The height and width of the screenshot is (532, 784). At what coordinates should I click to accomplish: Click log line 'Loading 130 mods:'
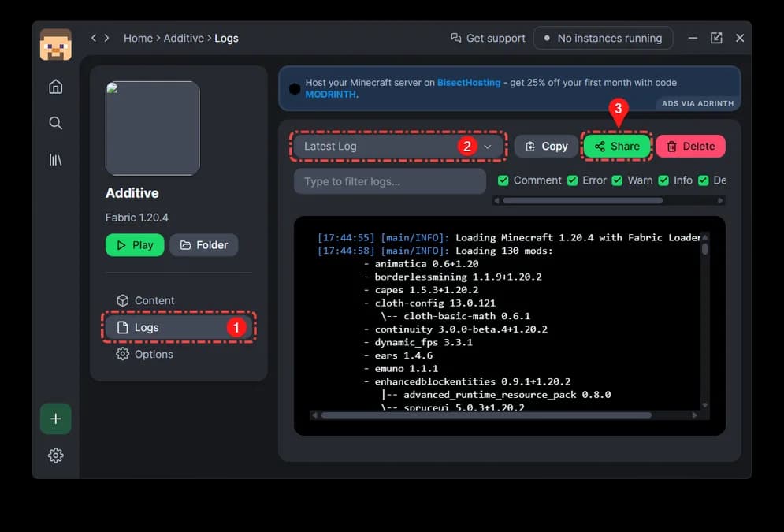(x=504, y=251)
